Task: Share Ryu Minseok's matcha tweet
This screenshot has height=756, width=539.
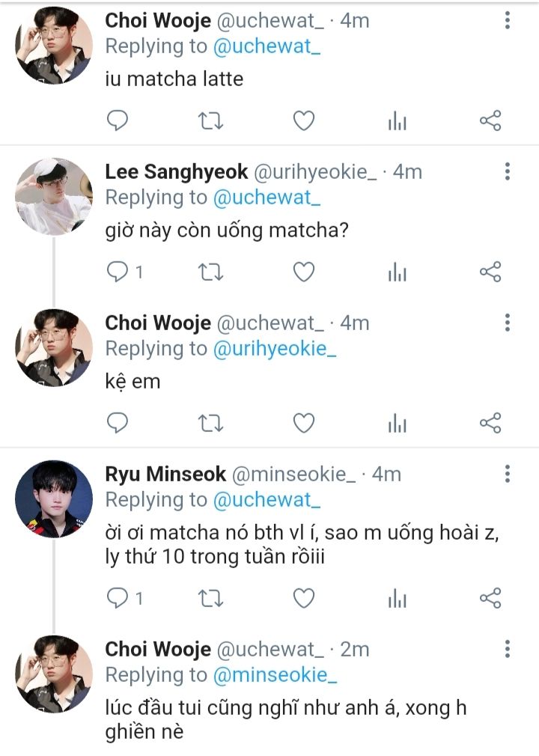Action: (x=490, y=597)
